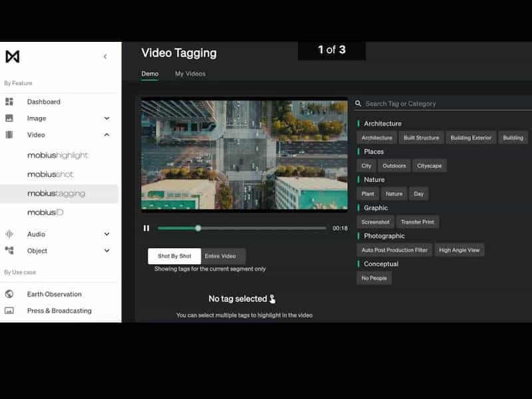
Task: Switch to Entire Video mode
Action: point(220,256)
